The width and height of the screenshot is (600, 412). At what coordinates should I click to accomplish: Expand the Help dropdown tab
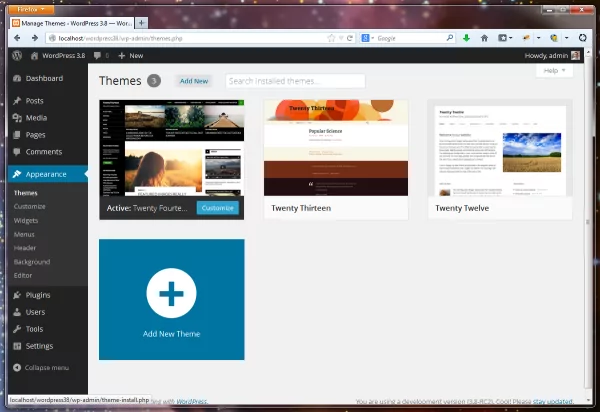553,71
